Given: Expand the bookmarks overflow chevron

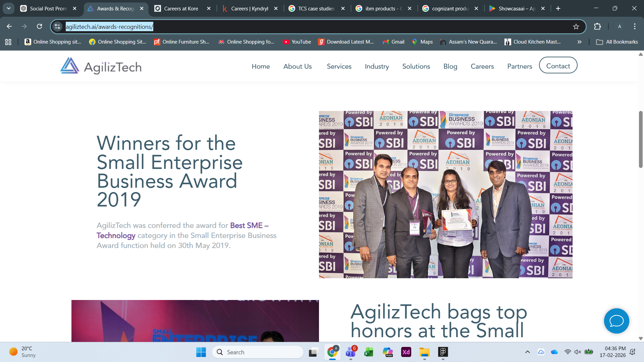Looking at the screenshot, I should pos(579,42).
